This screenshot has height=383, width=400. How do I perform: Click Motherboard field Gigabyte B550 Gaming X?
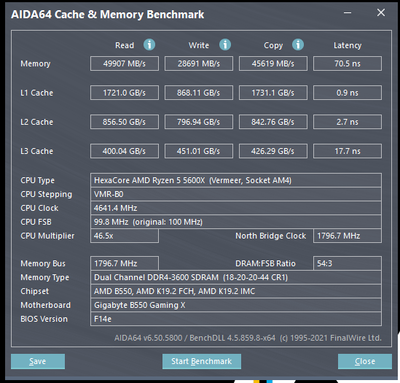click(236, 305)
